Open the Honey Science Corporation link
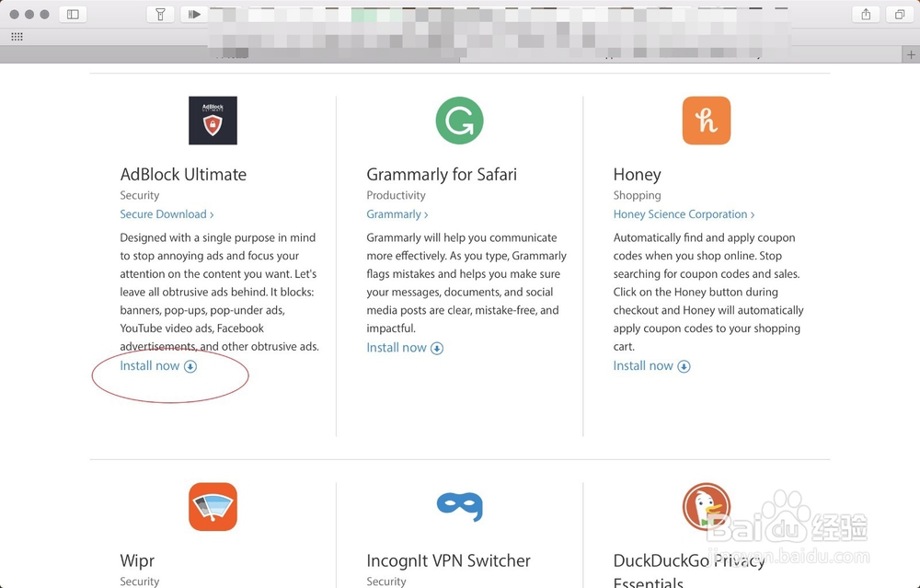 684,214
